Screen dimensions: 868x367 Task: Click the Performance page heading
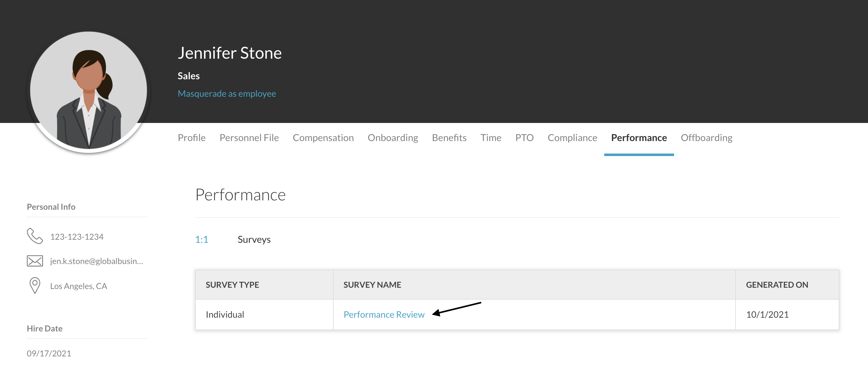pos(240,195)
